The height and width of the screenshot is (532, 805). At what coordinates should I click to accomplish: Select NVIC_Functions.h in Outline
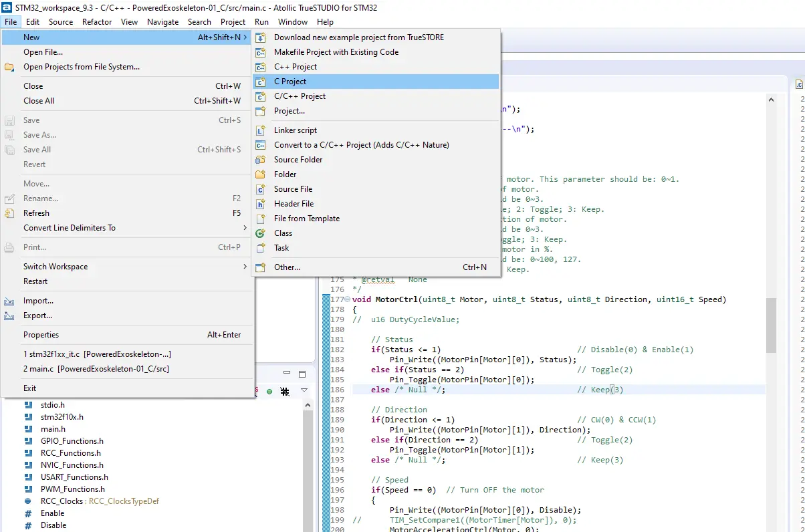[x=72, y=465]
